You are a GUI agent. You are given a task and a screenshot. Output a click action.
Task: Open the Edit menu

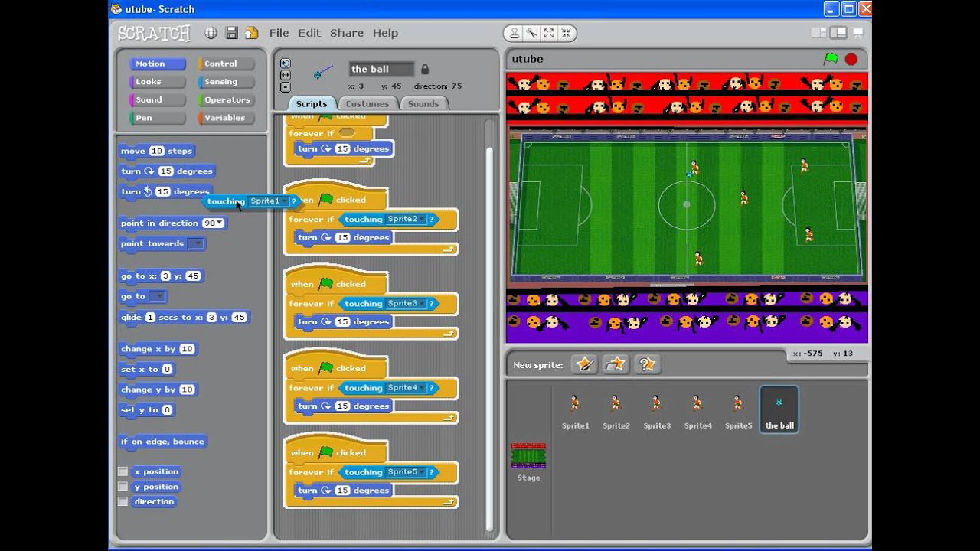(x=309, y=33)
